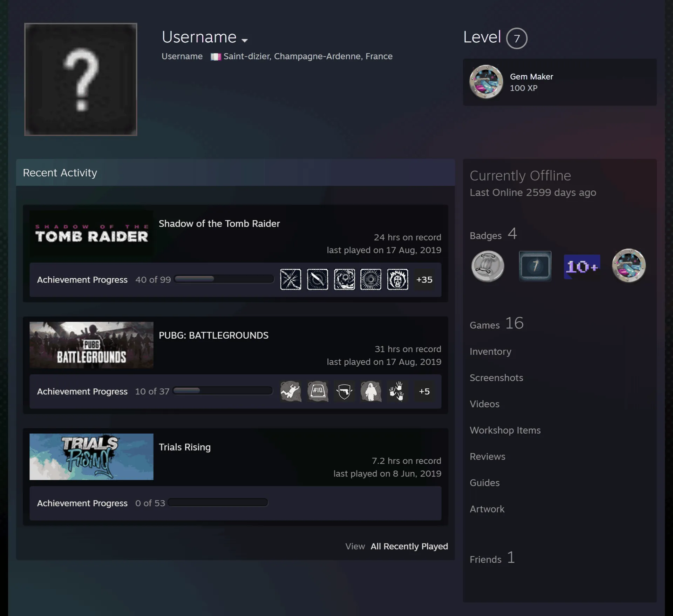Click the PUBG parachute achievement icon
The height and width of the screenshot is (616, 673).
coord(291,391)
